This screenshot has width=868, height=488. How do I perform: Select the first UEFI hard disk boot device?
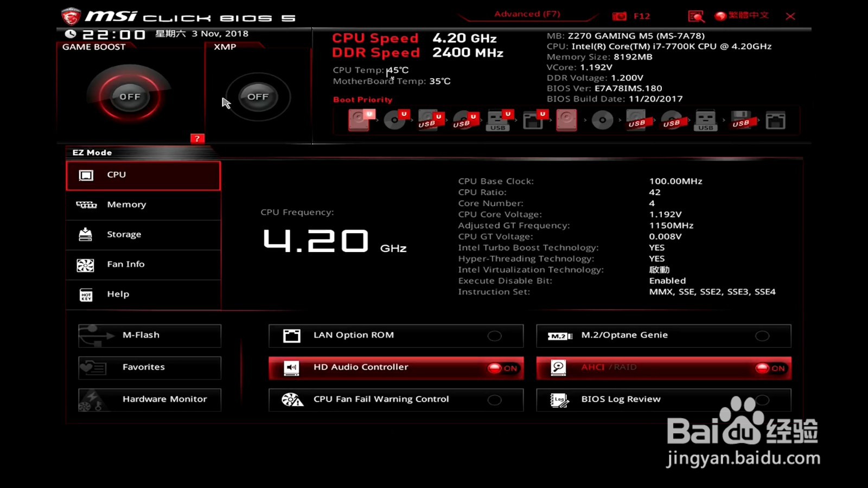(361, 120)
